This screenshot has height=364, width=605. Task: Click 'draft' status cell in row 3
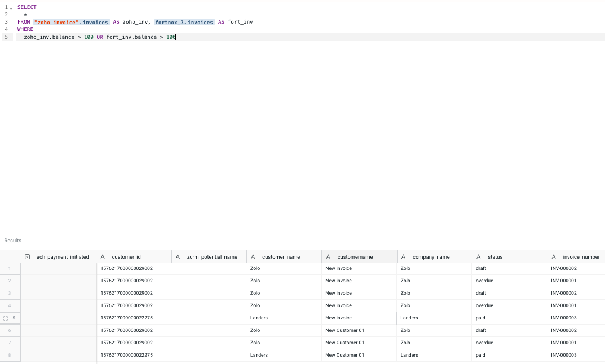click(509, 293)
